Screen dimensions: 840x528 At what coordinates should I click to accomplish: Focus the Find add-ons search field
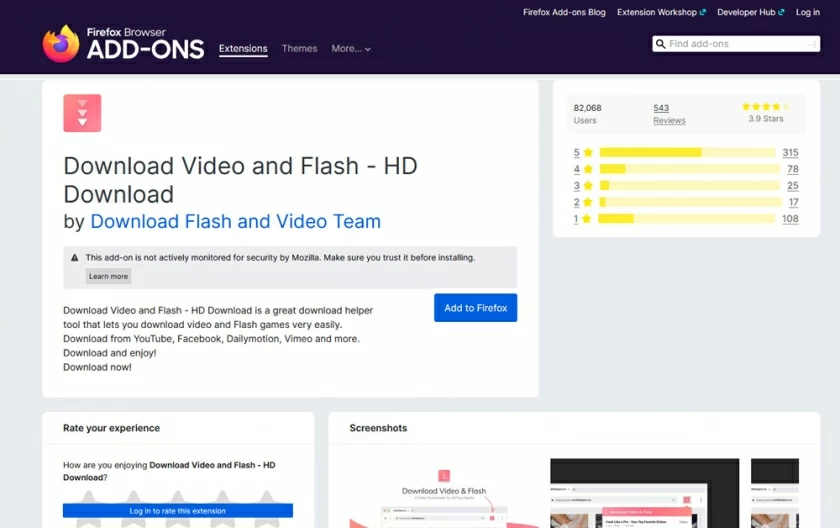coord(737,44)
